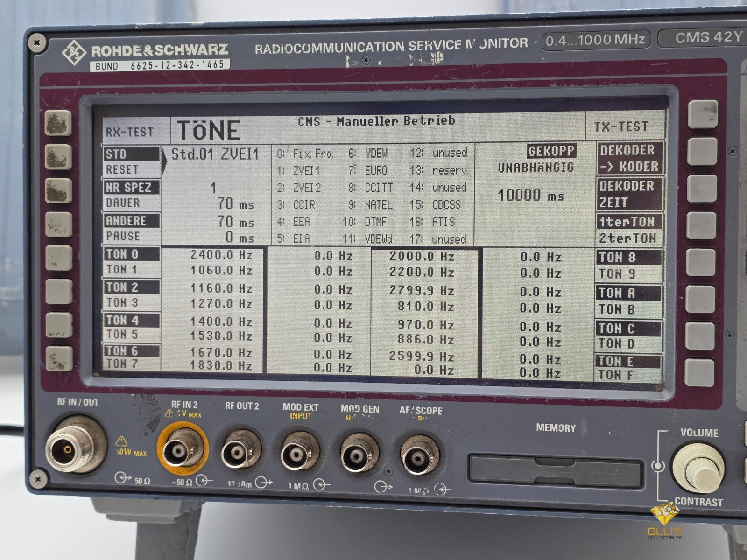Click the DEKODER ZEIT label on screen
Viewport: 747px width, 560px height.
click(x=629, y=194)
